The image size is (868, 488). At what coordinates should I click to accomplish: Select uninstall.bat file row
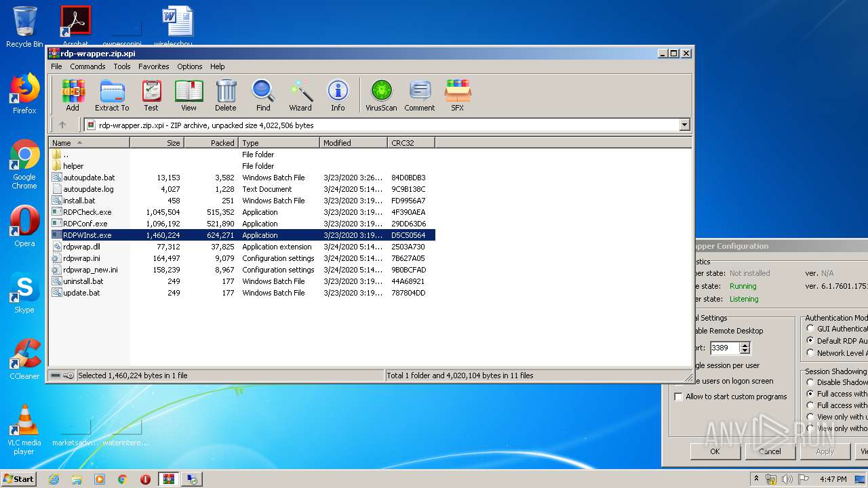coord(241,281)
